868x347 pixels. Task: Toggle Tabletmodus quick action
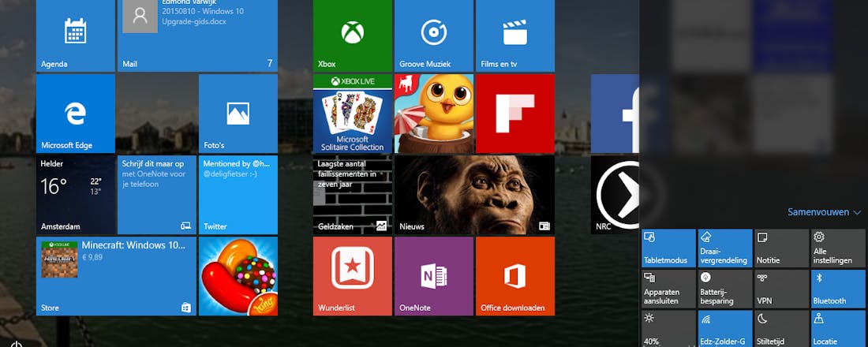[x=668, y=248]
